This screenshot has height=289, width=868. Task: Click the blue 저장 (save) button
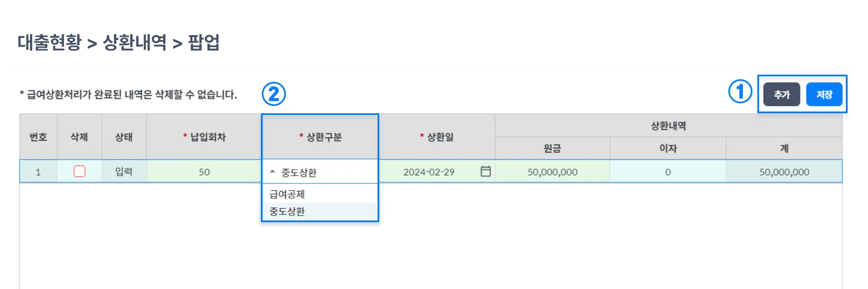coord(824,94)
